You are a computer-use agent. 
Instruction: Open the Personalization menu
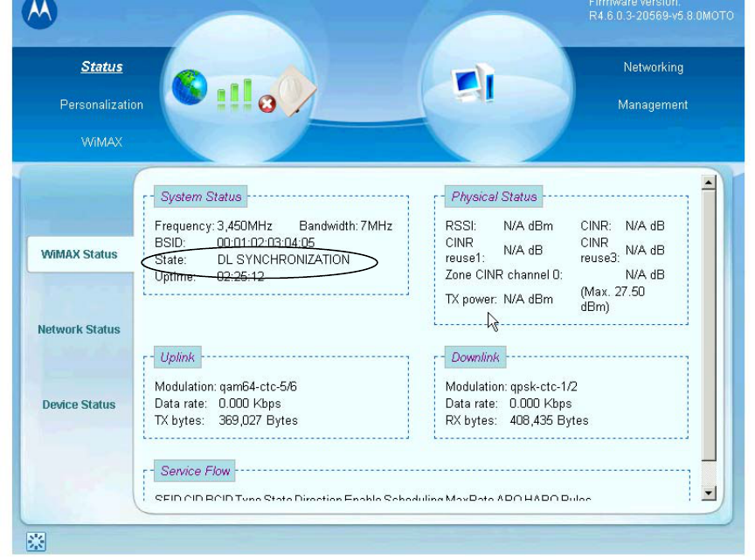(x=101, y=105)
